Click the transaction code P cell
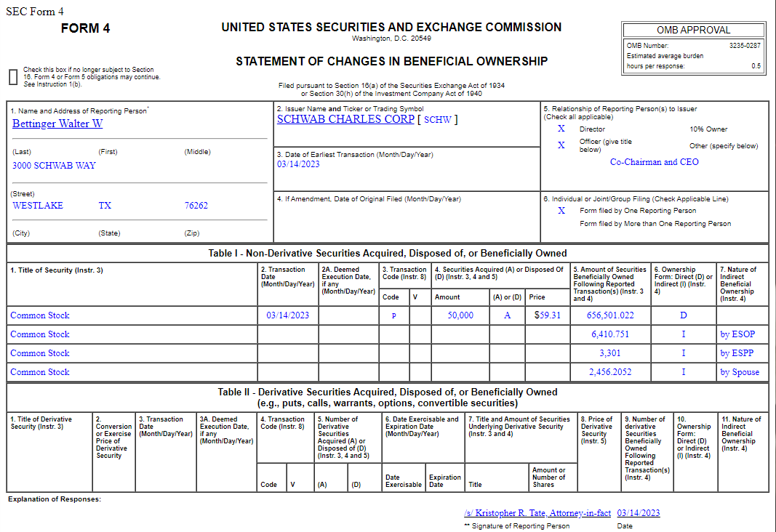 click(x=394, y=316)
